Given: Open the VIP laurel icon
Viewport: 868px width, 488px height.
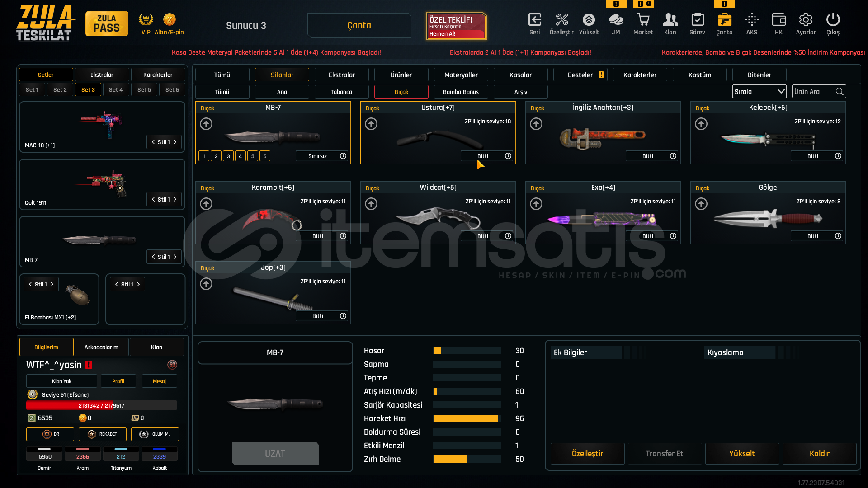Looking at the screenshot, I should (x=146, y=19).
